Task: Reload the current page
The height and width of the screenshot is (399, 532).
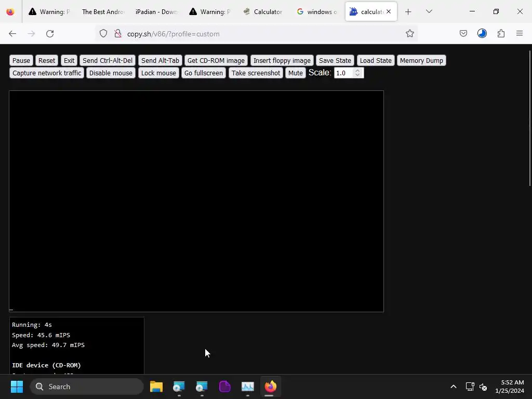Action: [x=50, y=34]
